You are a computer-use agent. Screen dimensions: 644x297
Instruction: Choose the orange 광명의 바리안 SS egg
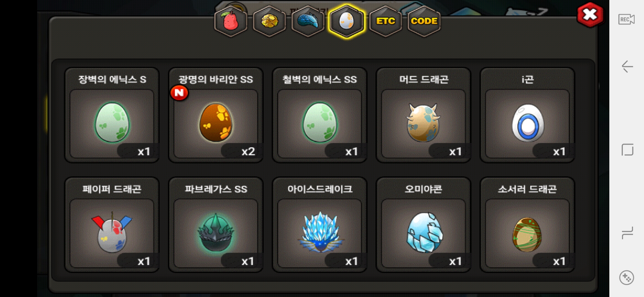pos(216,115)
